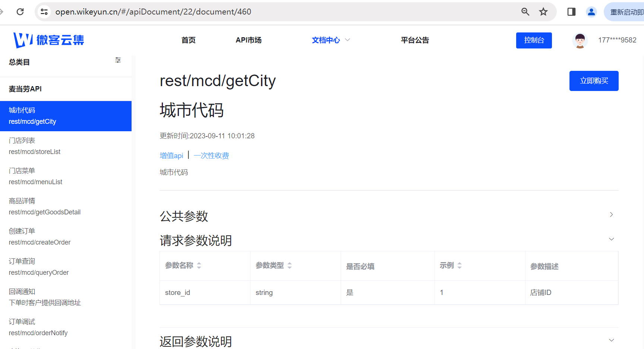Click the 微客云集 logo
Image resolution: width=644 pixels, height=349 pixels.
coord(48,40)
